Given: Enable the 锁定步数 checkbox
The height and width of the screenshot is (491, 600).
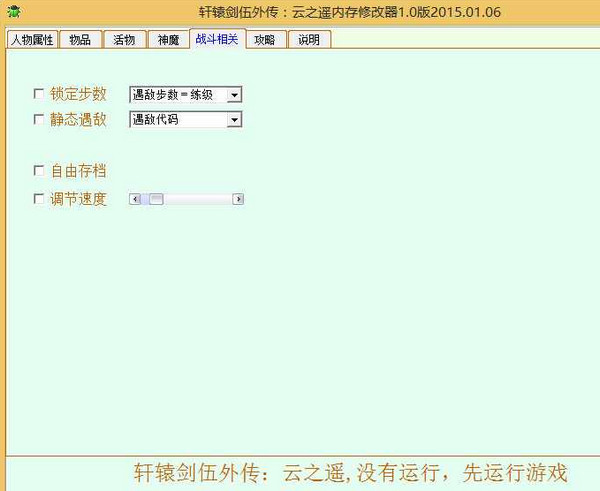Looking at the screenshot, I should click(x=39, y=94).
